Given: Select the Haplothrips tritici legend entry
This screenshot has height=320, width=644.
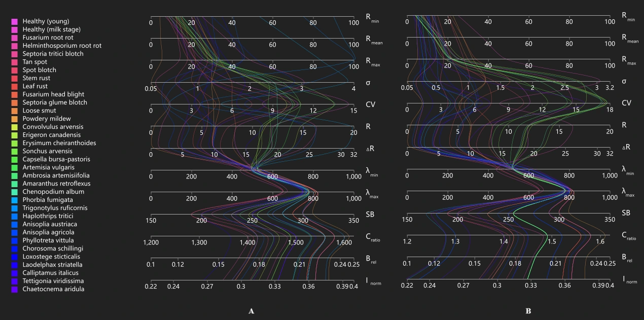Looking at the screenshot, I should coord(48,216).
